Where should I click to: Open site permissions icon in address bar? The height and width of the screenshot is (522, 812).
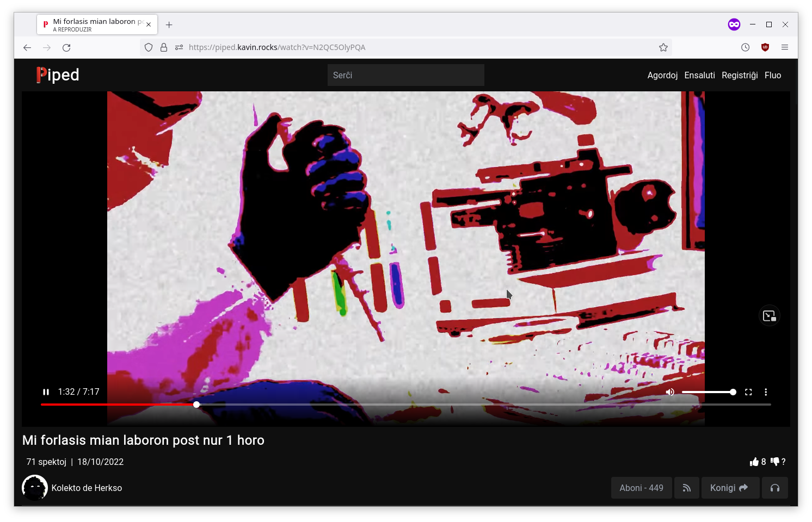pos(179,48)
